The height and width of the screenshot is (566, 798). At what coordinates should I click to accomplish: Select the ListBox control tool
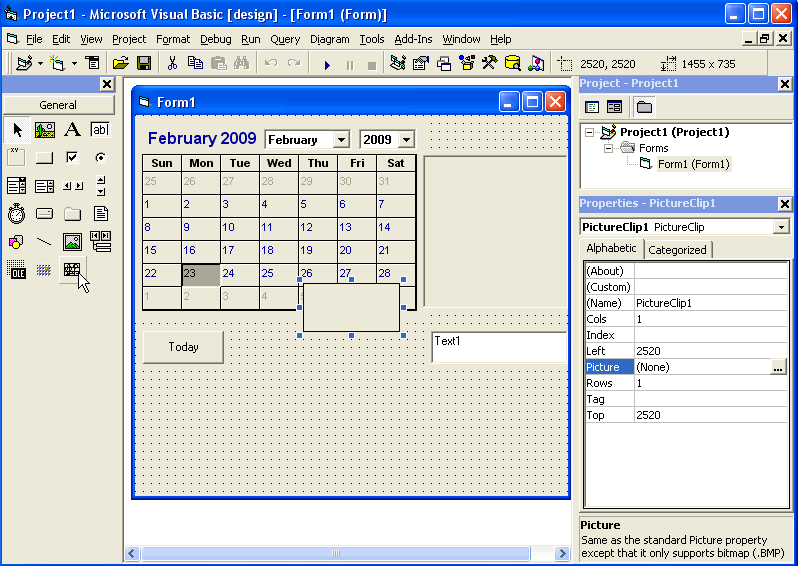(x=45, y=186)
